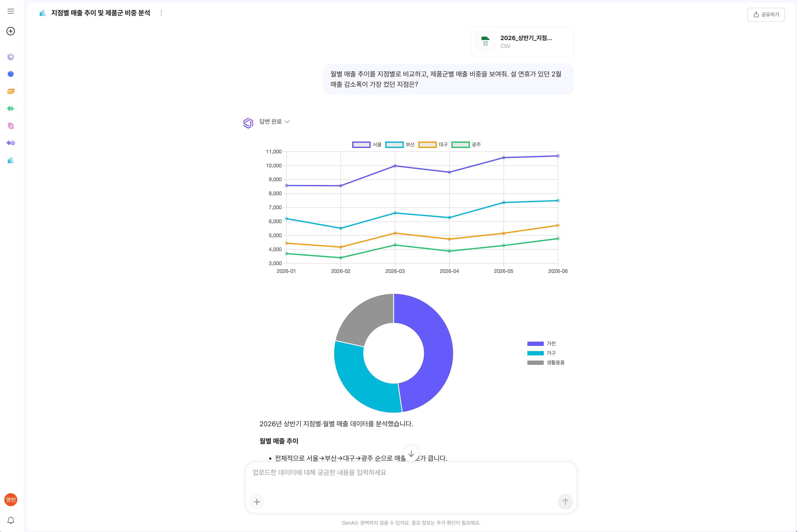Open the purple shapes sidebar app

pyautogui.click(x=11, y=143)
